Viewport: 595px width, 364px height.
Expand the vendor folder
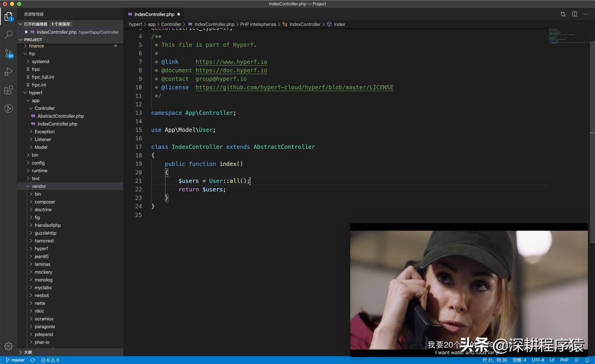pos(39,186)
